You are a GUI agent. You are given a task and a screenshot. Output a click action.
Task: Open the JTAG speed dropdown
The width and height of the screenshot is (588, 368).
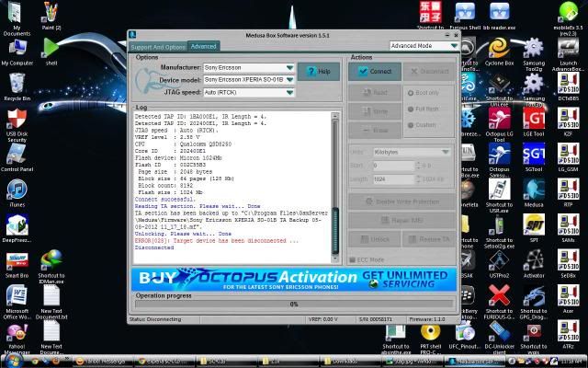[x=249, y=92]
